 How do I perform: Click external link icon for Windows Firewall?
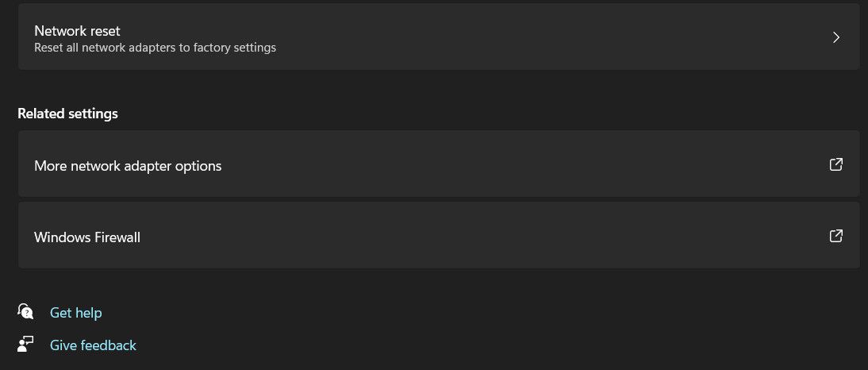tap(835, 236)
